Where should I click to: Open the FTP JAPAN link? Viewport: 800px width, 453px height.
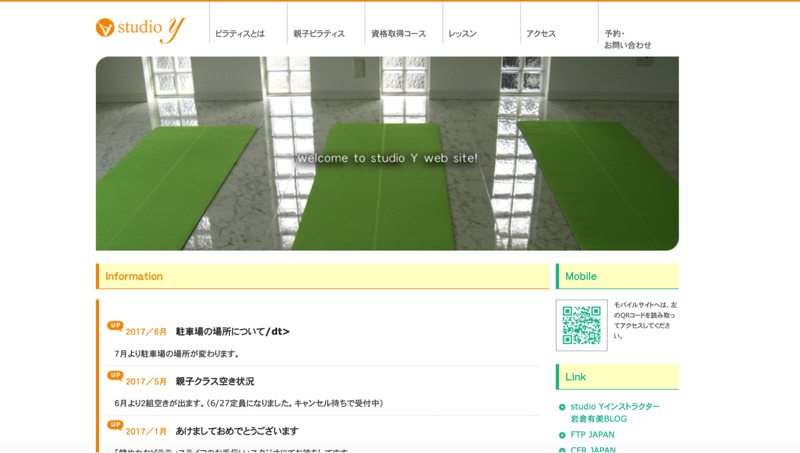point(592,435)
